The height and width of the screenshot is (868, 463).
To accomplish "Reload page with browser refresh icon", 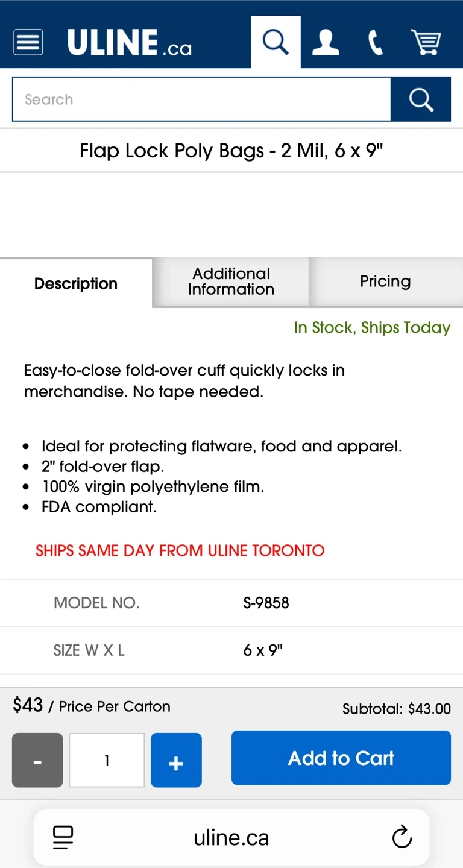I will [x=402, y=837].
